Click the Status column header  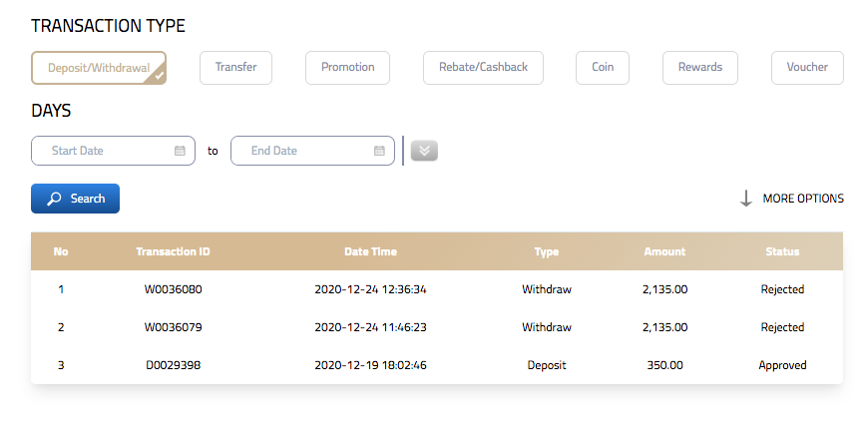click(x=782, y=251)
